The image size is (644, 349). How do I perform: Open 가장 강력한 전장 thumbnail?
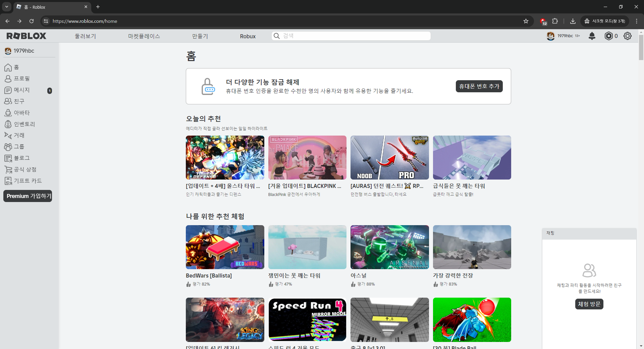click(x=472, y=247)
